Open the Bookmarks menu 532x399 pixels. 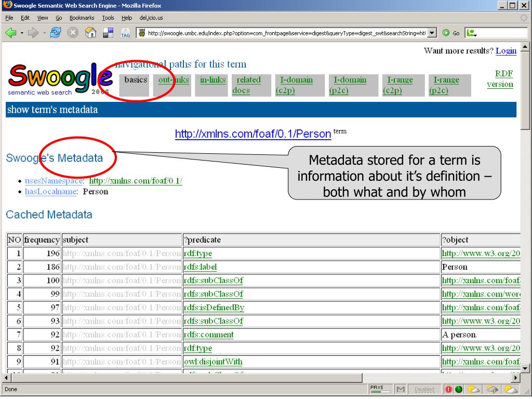pos(82,18)
